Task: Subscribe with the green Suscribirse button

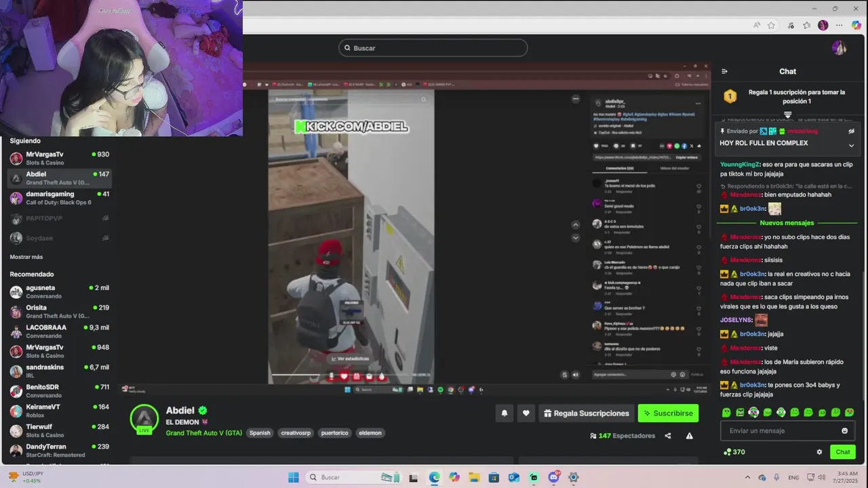Action: tap(668, 413)
